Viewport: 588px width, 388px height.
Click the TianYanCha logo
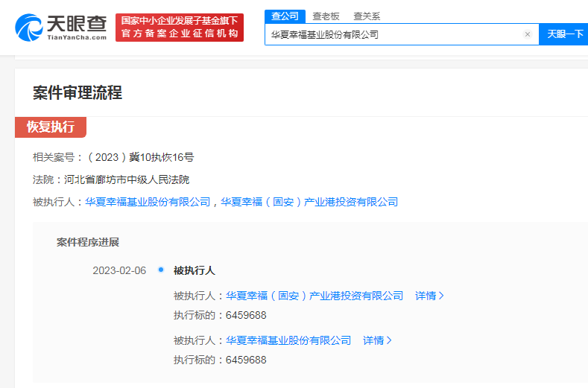coord(61,28)
